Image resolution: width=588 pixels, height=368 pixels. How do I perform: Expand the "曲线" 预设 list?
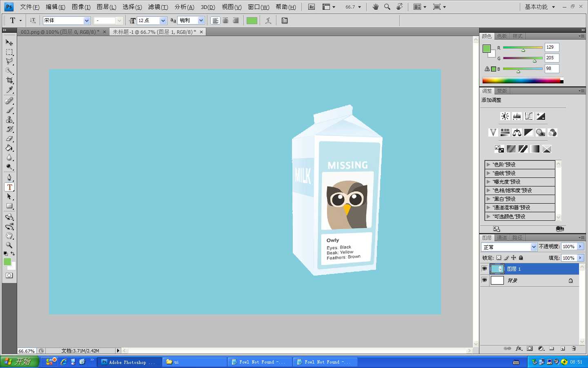point(488,173)
